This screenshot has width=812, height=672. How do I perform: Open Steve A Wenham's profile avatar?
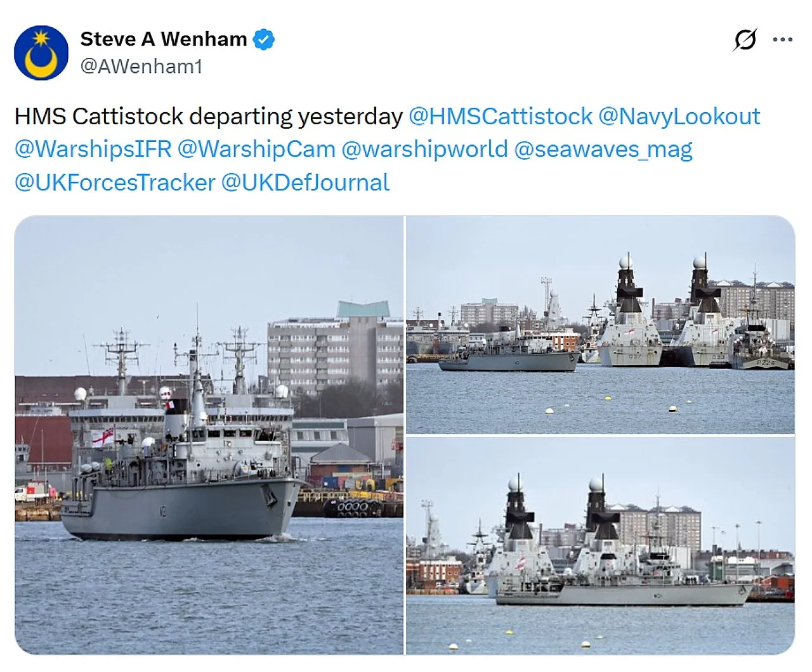pyautogui.click(x=41, y=53)
